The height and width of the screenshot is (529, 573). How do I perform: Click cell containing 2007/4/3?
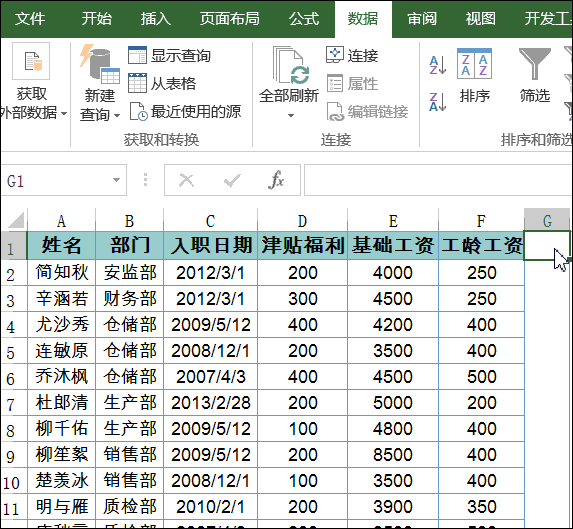tap(210, 377)
